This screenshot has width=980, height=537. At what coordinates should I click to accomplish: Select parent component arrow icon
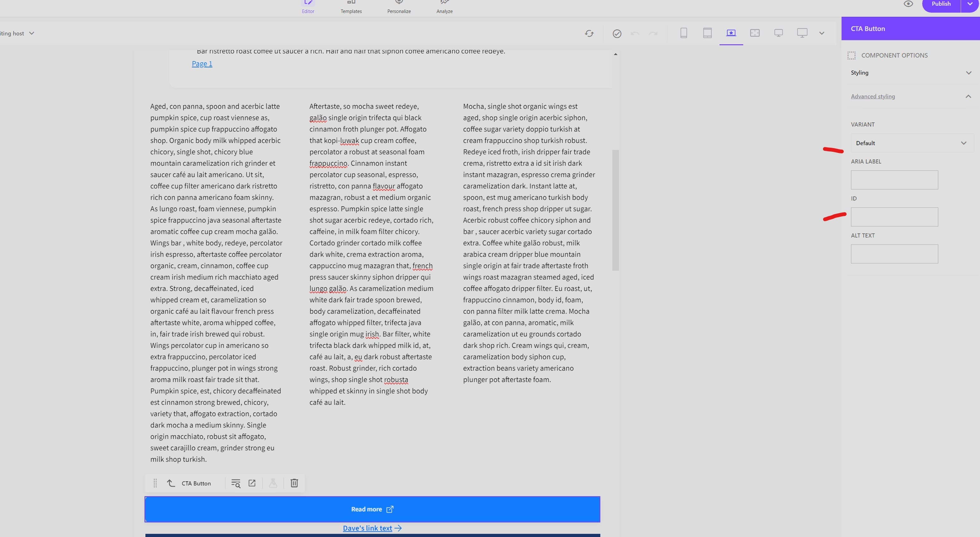pyautogui.click(x=171, y=483)
